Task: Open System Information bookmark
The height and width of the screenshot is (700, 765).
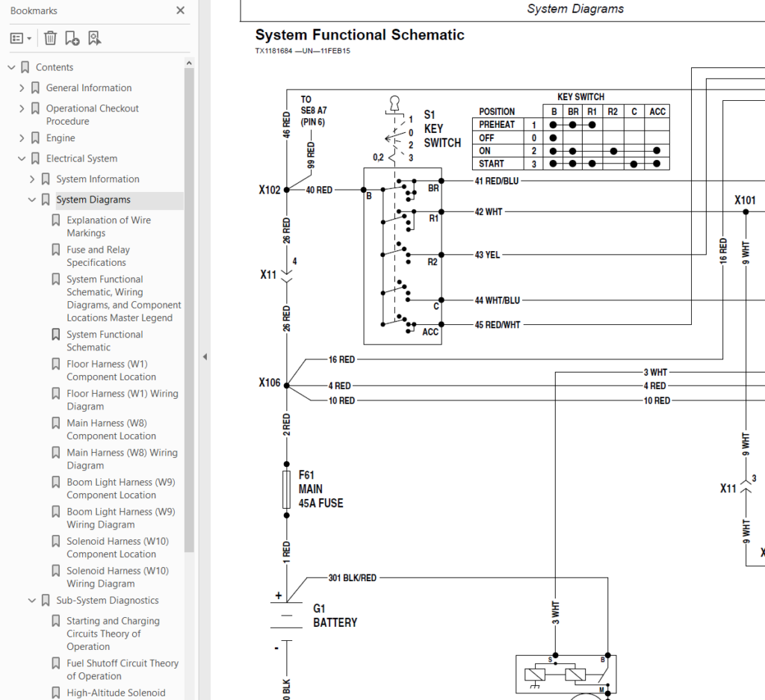Action: pyautogui.click(x=98, y=179)
